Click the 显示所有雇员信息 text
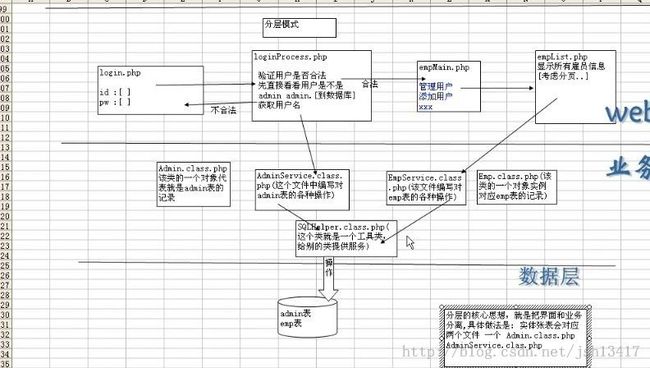The height and width of the screenshot is (368, 650). click(571, 66)
